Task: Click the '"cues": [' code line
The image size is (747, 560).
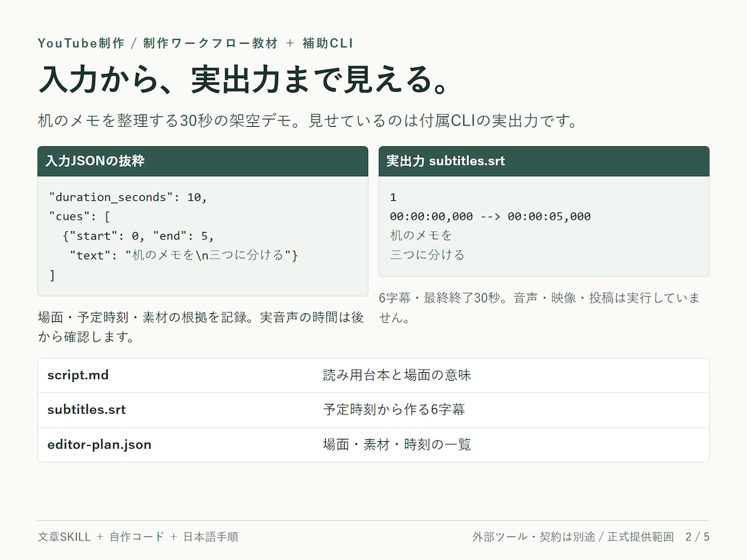Action: 80,217
